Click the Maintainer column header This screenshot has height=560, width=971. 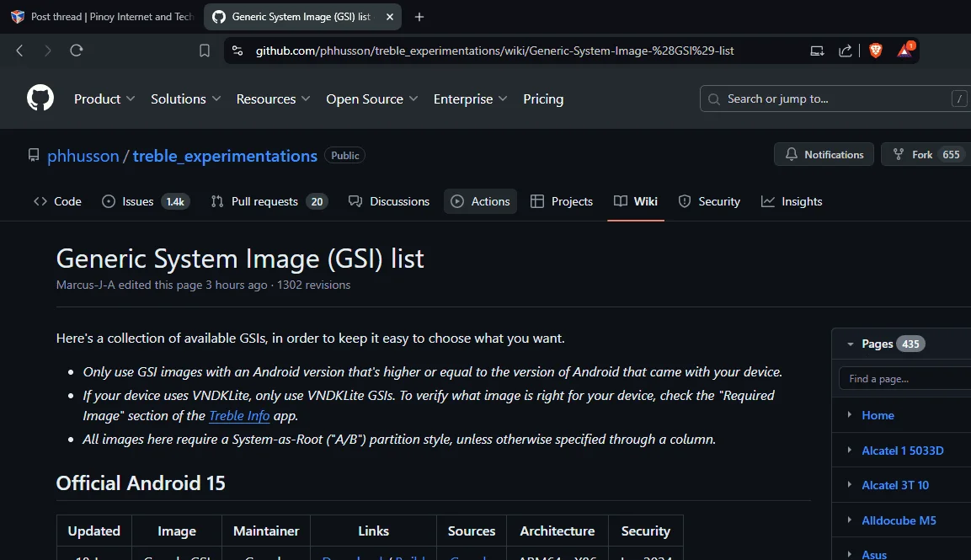tap(265, 531)
